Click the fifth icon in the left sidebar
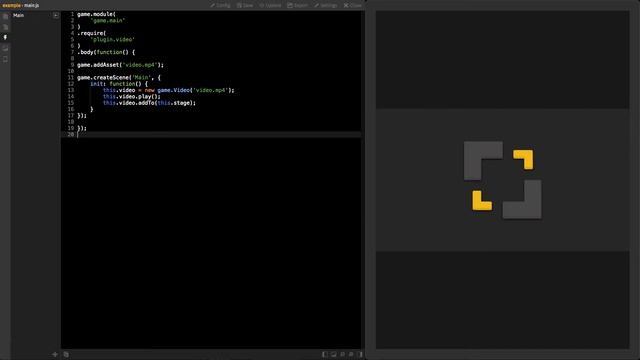The width and height of the screenshot is (640, 360). 5,59
